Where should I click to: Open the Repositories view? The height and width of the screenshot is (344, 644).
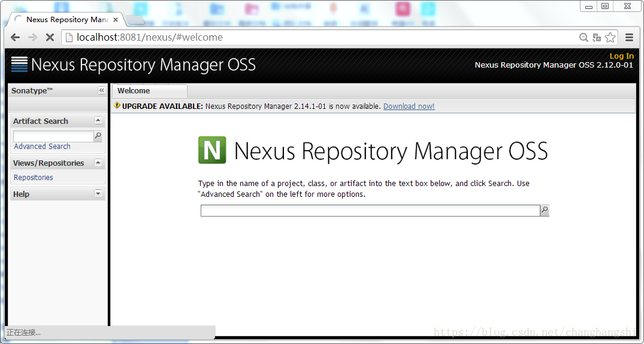[34, 178]
